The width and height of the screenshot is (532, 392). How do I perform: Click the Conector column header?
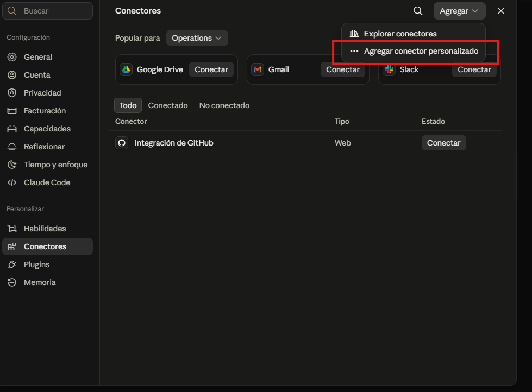131,122
